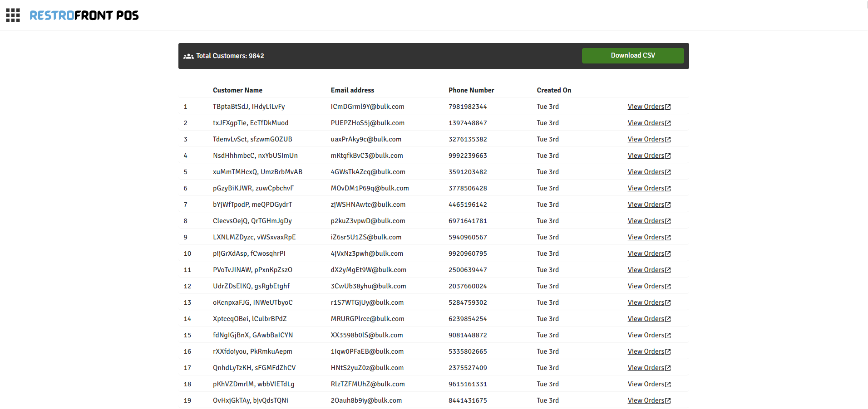Click the Total Customers: 9842 label
The width and height of the screenshot is (868, 409).
click(x=230, y=56)
